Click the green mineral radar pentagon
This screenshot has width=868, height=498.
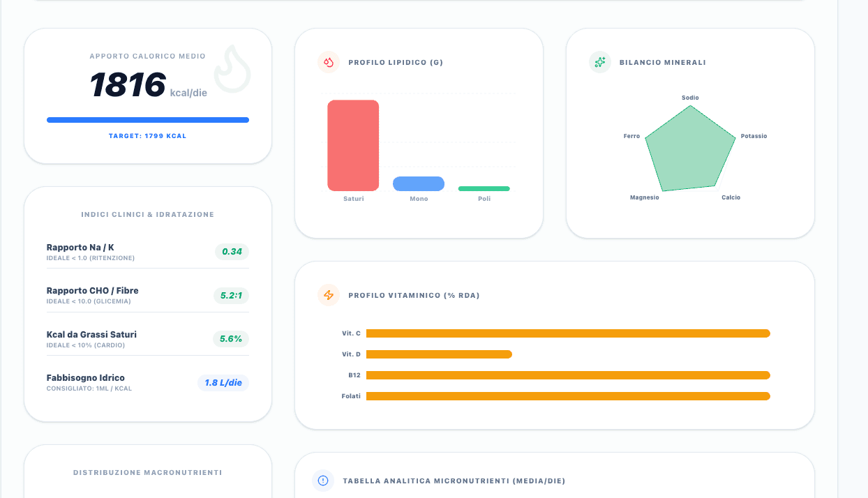tap(691, 149)
